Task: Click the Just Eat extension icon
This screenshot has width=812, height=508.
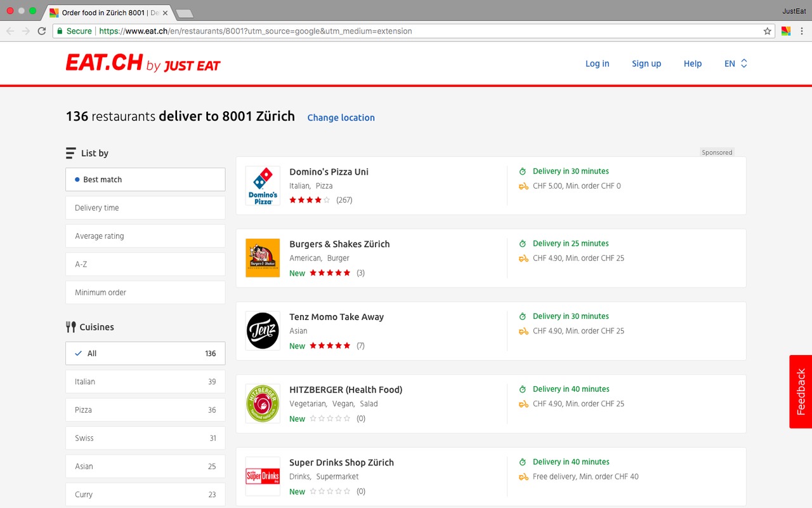Action: coord(785,30)
